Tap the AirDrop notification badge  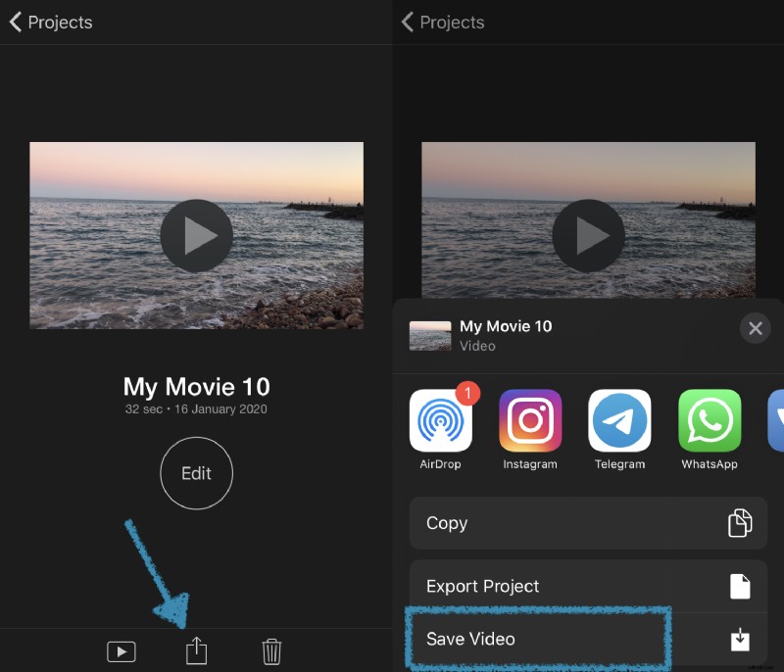click(467, 396)
